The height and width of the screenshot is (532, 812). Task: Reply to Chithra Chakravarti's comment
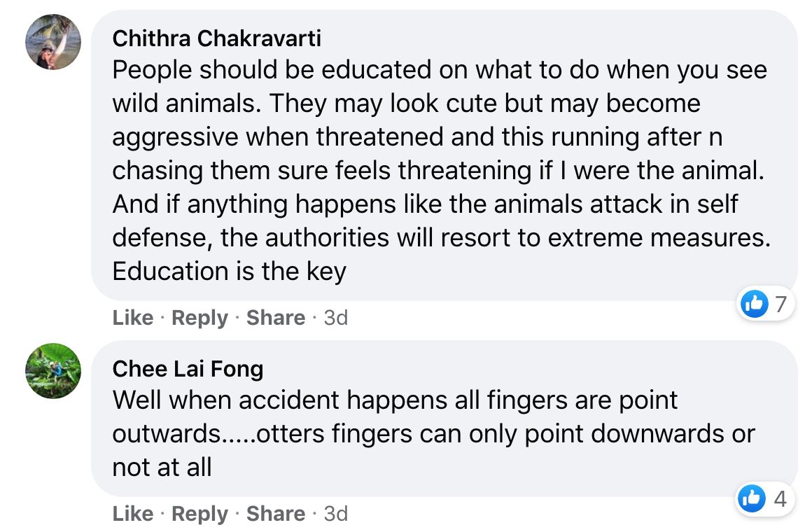click(x=200, y=318)
